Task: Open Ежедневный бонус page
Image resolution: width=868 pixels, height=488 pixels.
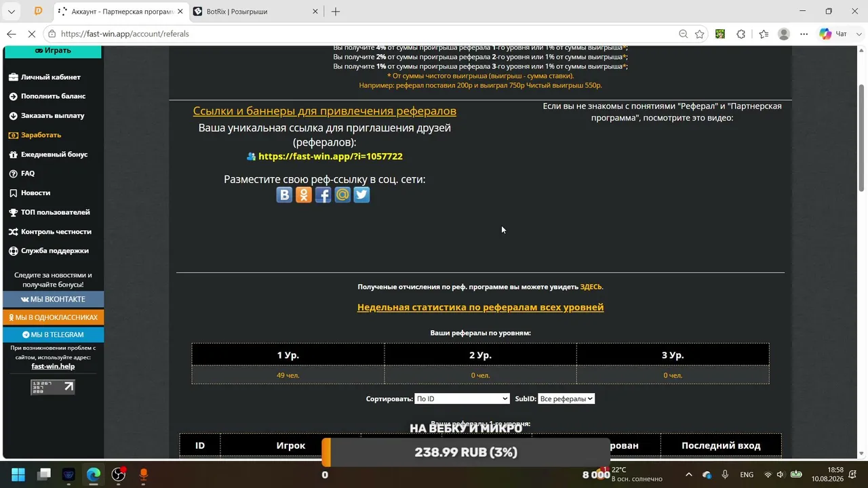Action: (49, 155)
